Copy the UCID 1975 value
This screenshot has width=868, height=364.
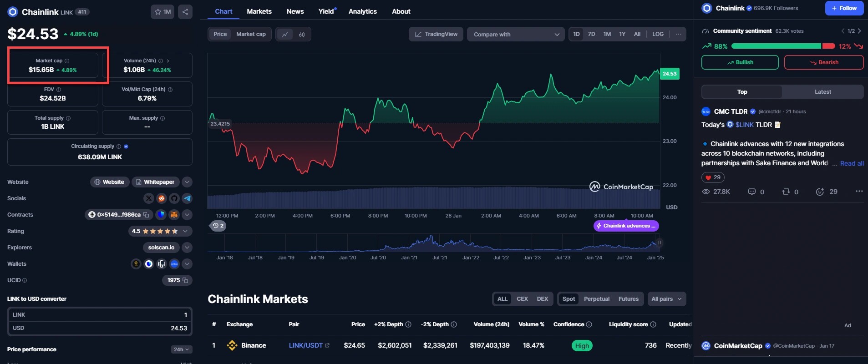coord(185,280)
